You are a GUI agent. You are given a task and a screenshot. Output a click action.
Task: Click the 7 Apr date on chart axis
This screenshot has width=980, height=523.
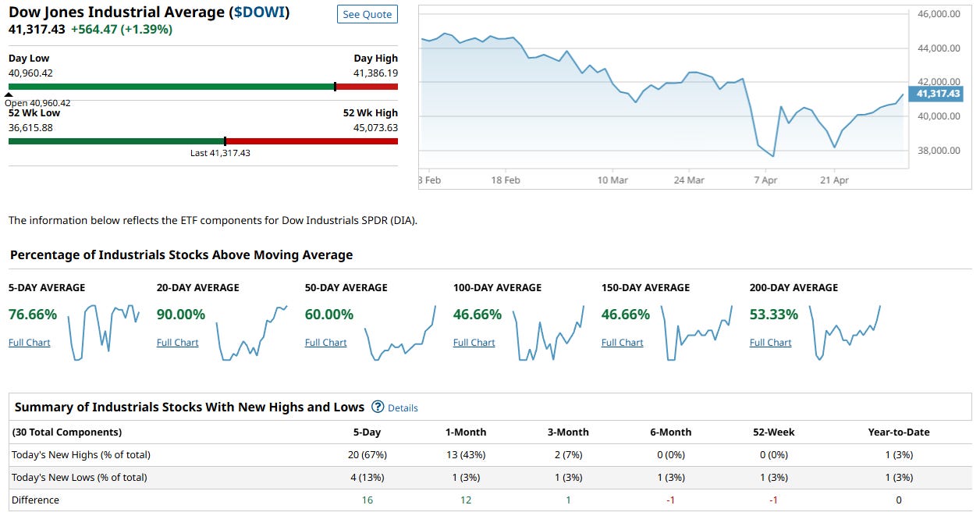coord(765,180)
